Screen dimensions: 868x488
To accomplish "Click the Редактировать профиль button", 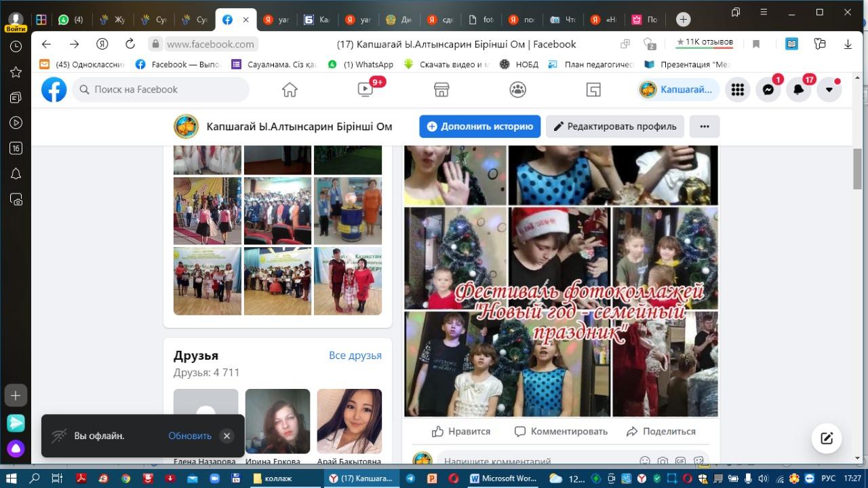I will 614,126.
